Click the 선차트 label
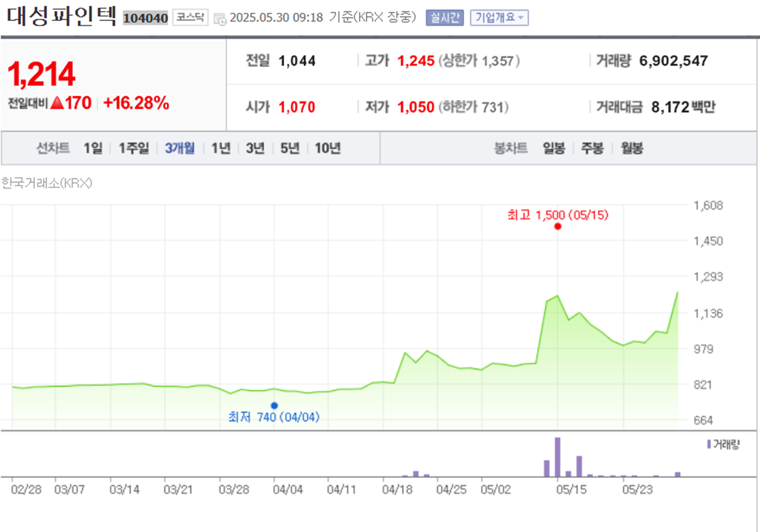This screenshot has height=532, width=760. (53, 148)
